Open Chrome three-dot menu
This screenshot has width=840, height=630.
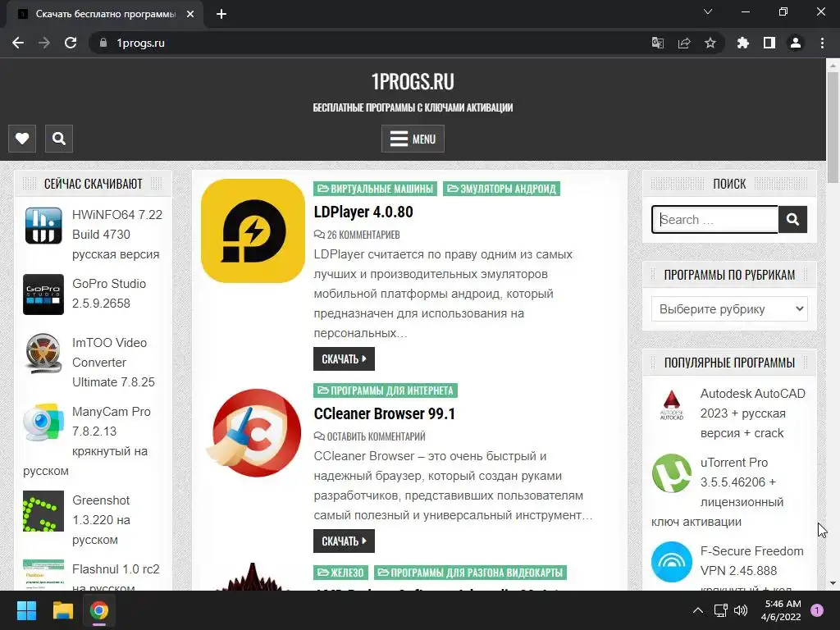(x=822, y=43)
